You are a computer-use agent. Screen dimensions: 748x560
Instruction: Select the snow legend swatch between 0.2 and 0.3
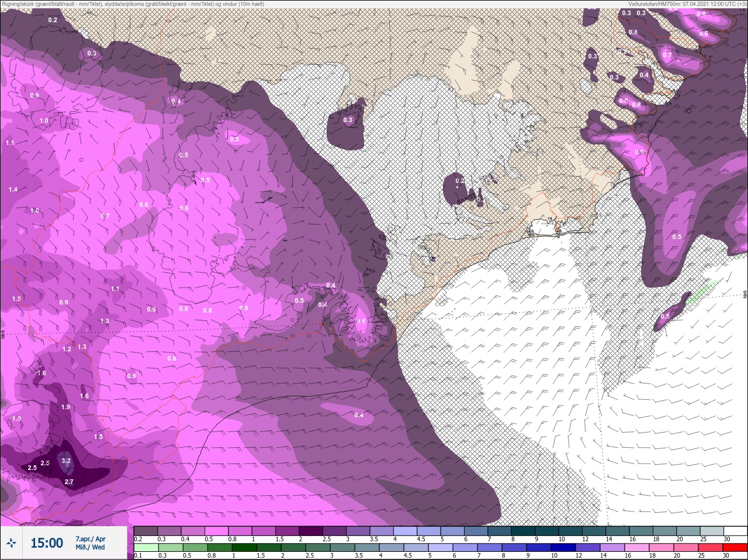146,531
